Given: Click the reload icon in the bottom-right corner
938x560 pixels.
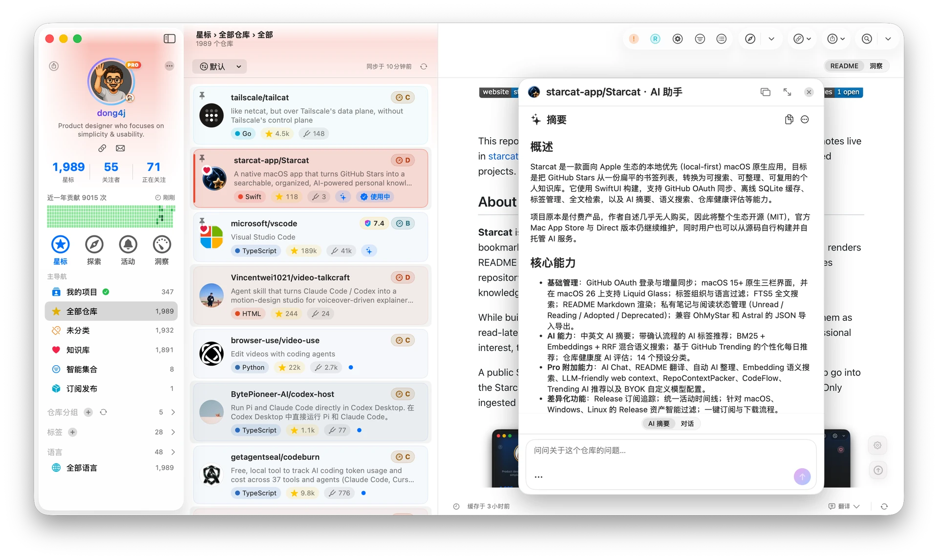Looking at the screenshot, I should 884,506.
